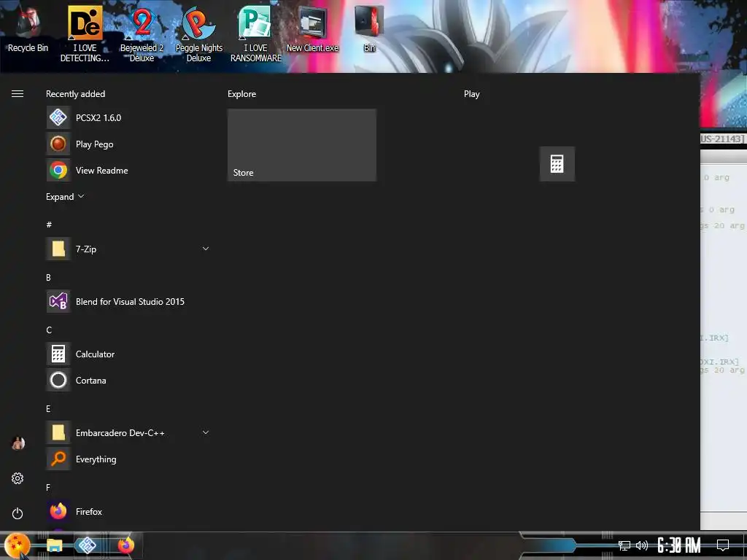This screenshot has width=747, height=560.
Task: Select New Client.exe desktop icon
Action: click(x=312, y=28)
